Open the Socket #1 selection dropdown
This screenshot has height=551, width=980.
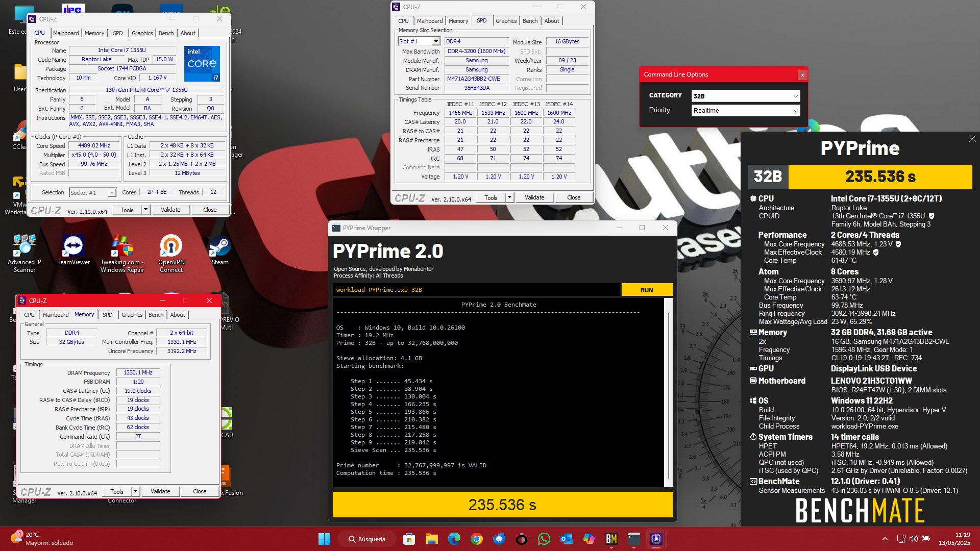[x=92, y=193]
